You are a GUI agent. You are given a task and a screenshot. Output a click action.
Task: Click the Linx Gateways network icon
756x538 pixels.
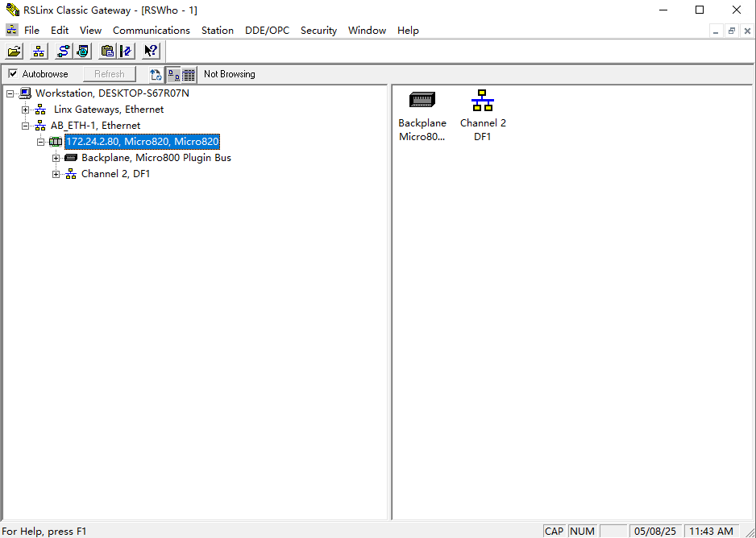click(x=40, y=110)
